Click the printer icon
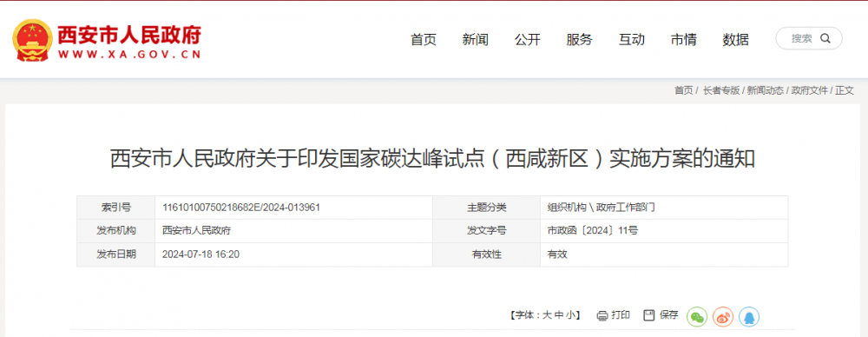The height and width of the screenshot is (337, 868). click(602, 315)
